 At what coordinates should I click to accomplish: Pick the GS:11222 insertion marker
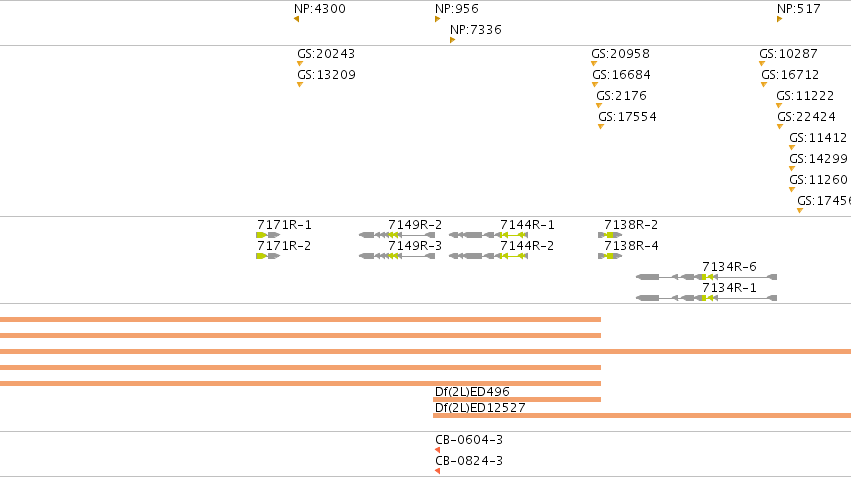coord(779,106)
